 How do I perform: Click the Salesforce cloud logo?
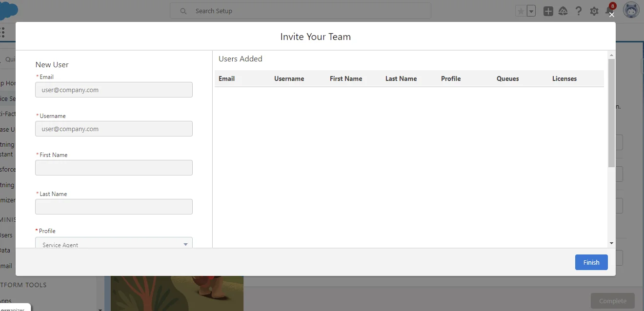[x=8, y=9]
